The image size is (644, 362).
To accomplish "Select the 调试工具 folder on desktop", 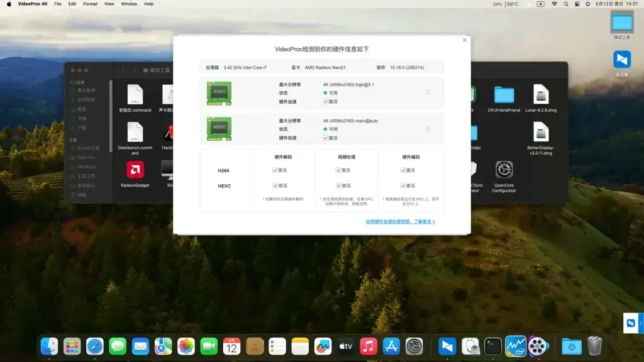I will (x=622, y=25).
